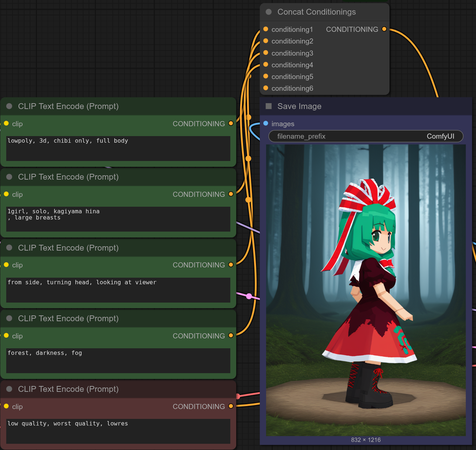This screenshot has width=476, height=450.
Task: Click the filename_prefix field showing ComfyUI
Action: click(x=366, y=136)
